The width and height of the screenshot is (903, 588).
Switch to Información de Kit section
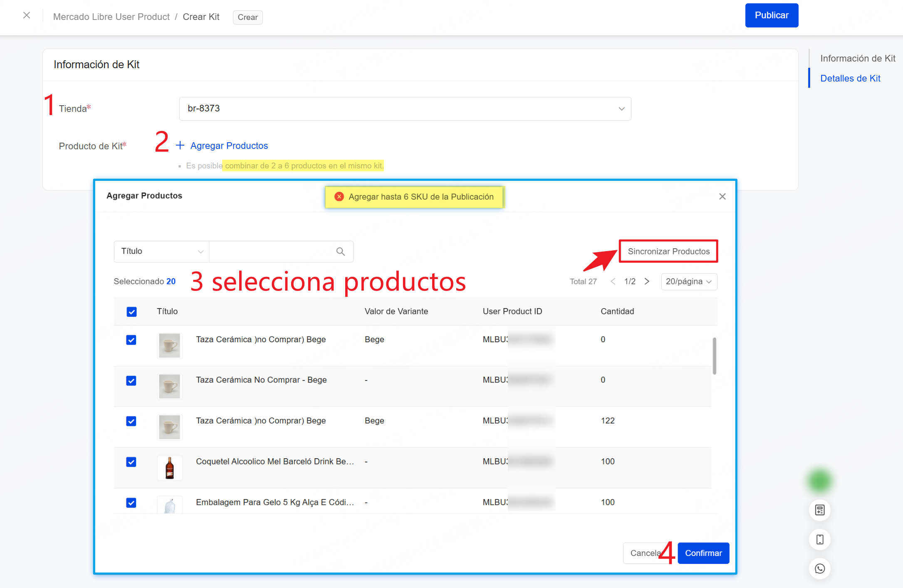pos(857,58)
